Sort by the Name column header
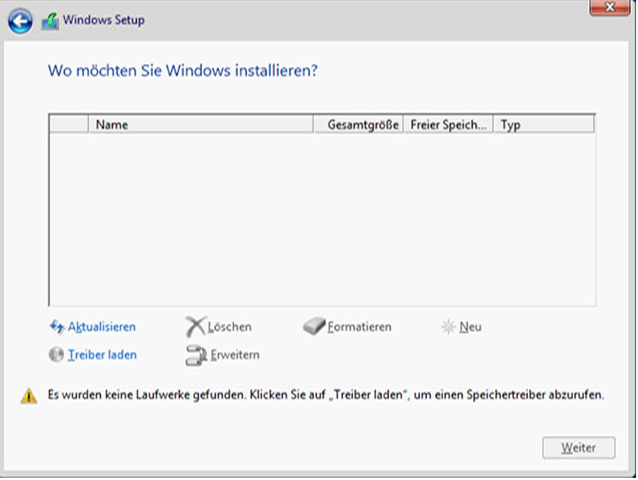This screenshot has height=480, width=638. tap(201, 124)
